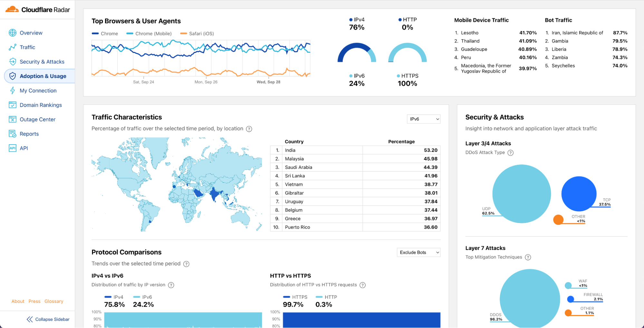
Task: Click the About link
Action: coord(18,302)
